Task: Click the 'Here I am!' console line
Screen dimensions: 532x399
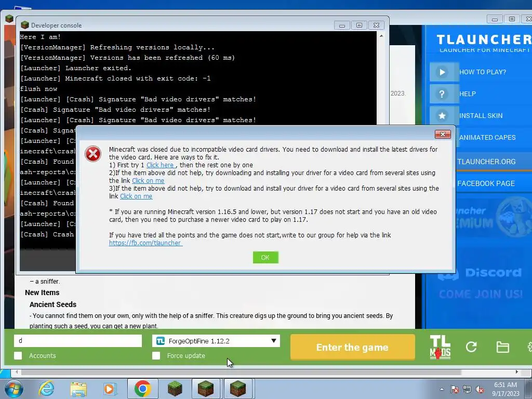Action: pos(41,37)
